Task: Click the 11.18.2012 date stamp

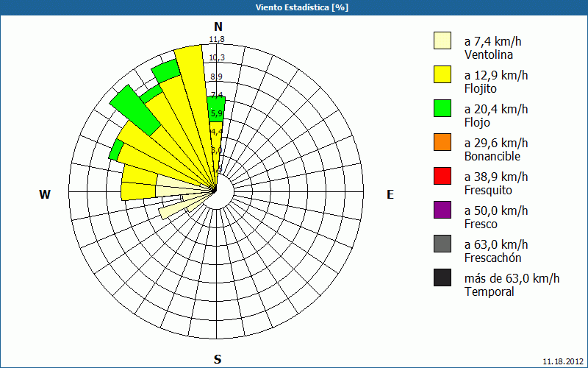Action: (x=563, y=361)
